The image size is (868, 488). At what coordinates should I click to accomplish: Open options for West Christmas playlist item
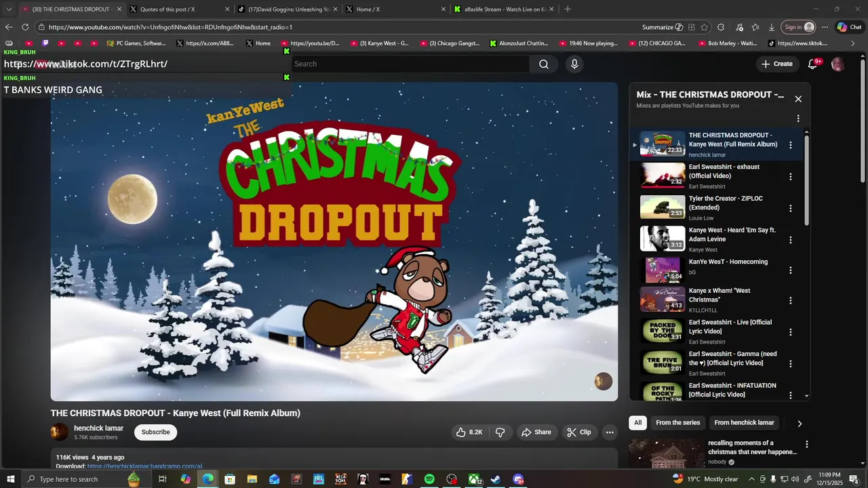(790, 300)
